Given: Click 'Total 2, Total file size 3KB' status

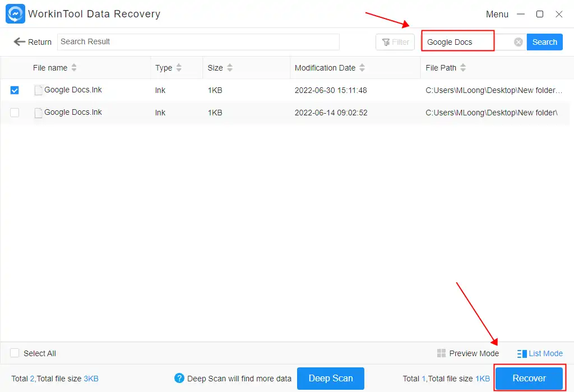Looking at the screenshot, I should tap(55, 379).
